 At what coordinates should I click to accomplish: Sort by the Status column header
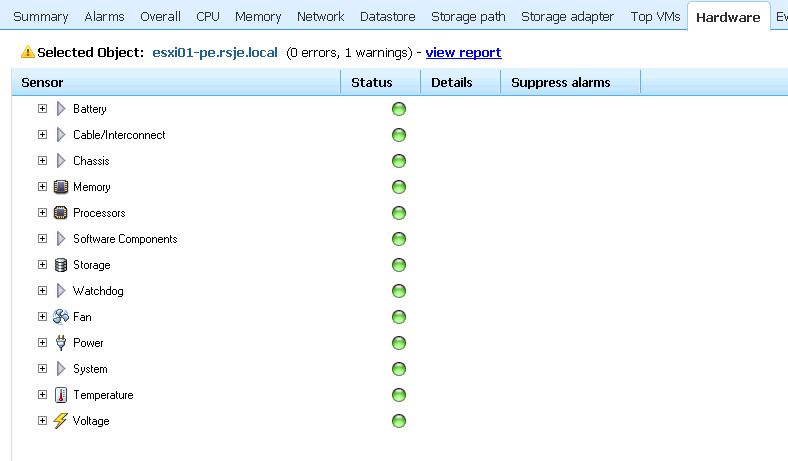[372, 82]
